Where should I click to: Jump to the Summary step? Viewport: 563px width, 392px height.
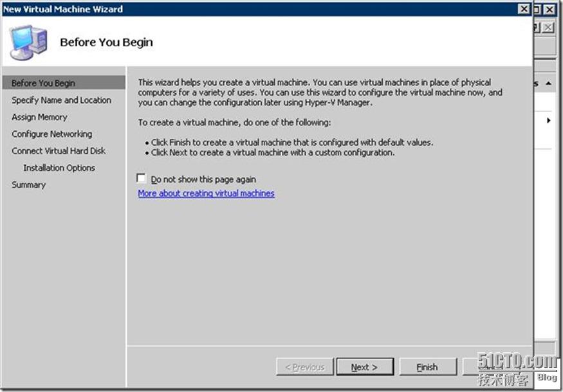pyautogui.click(x=29, y=184)
